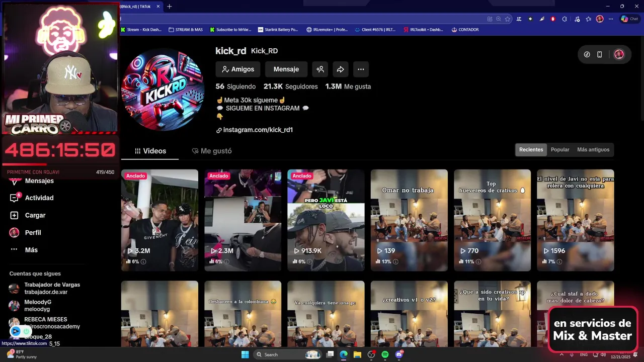Click the zoom magnifier icon in address bar

click(x=499, y=19)
